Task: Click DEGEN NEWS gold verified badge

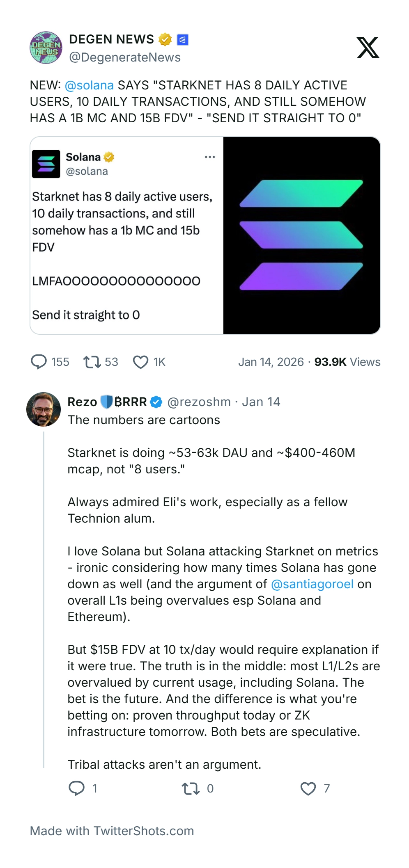Action: [165, 39]
